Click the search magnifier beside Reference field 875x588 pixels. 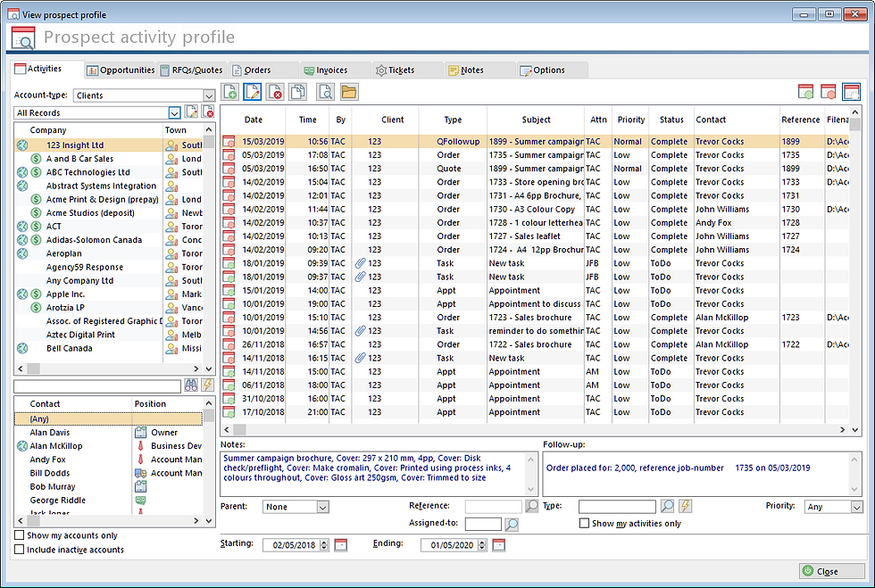click(532, 506)
